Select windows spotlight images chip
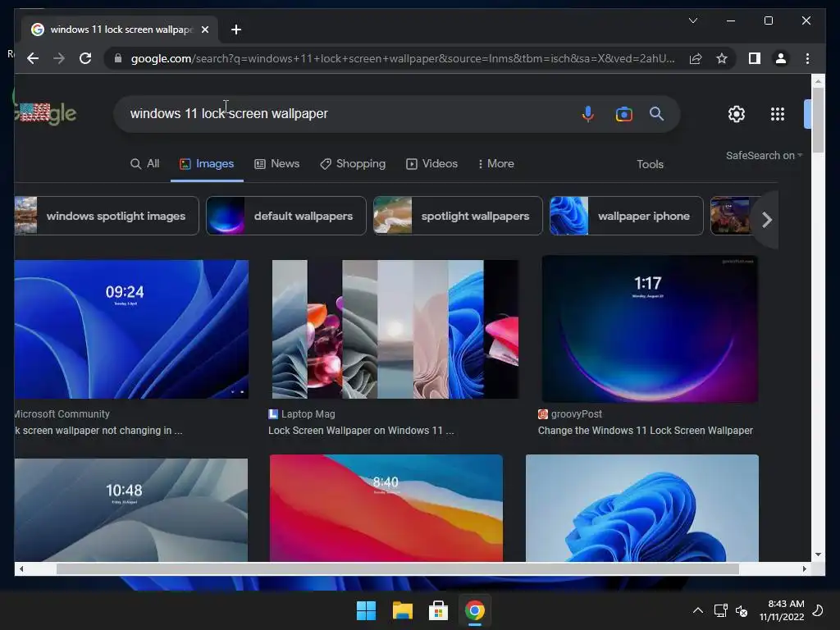840x630 pixels. (107, 216)
